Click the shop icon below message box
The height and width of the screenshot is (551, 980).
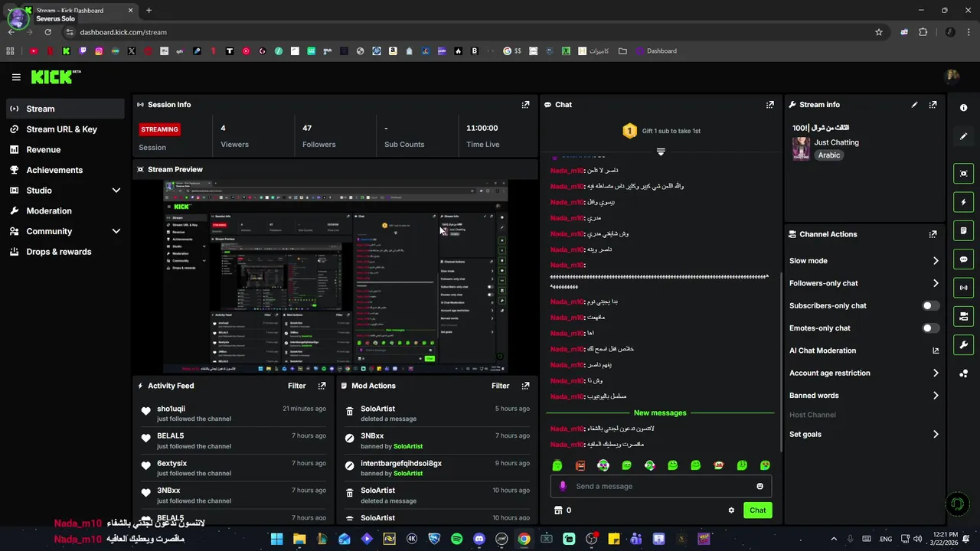coord(558,510)
